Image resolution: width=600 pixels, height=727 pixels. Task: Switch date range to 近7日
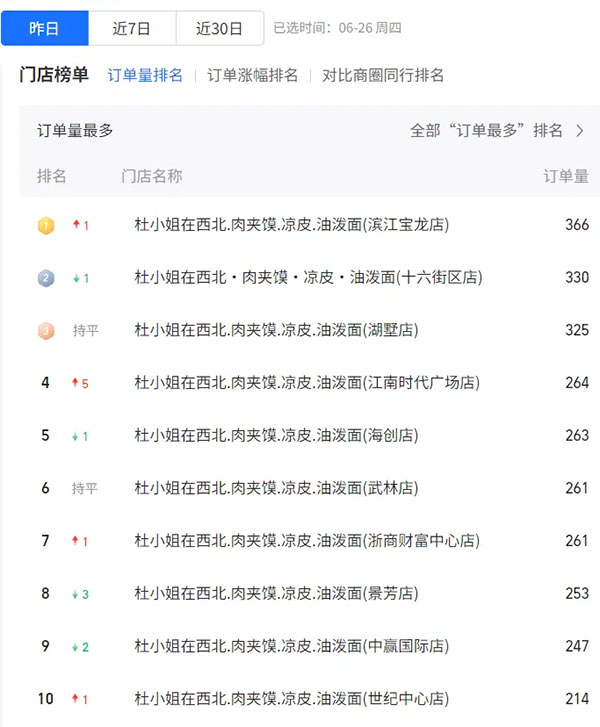tap(132, 29)
